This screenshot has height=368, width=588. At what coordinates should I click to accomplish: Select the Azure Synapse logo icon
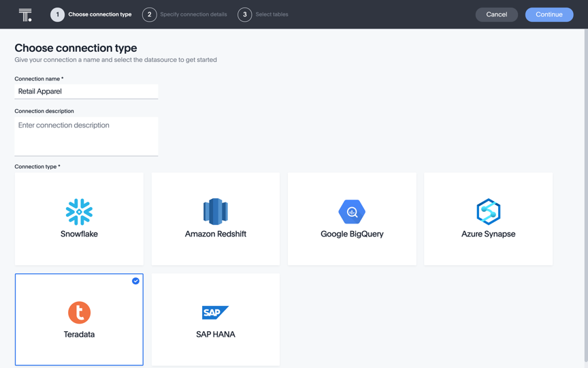tap(488, 212)
